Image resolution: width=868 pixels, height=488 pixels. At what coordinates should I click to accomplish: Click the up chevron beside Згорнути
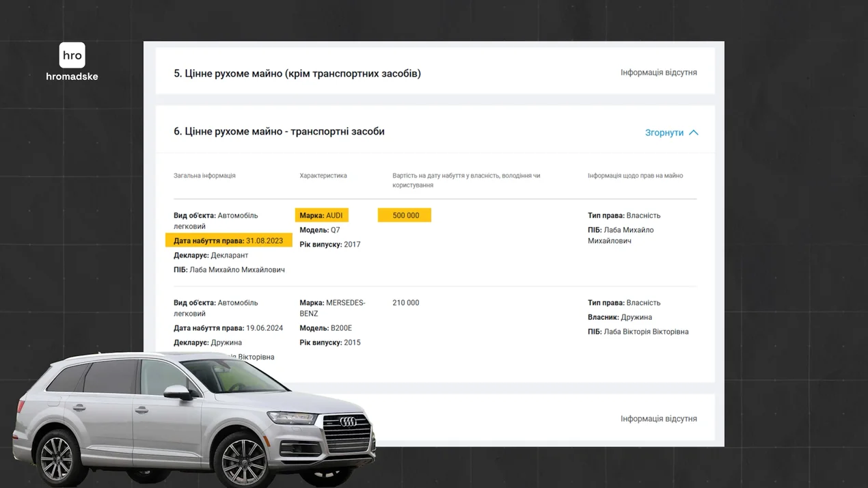[x=694, y=133]
